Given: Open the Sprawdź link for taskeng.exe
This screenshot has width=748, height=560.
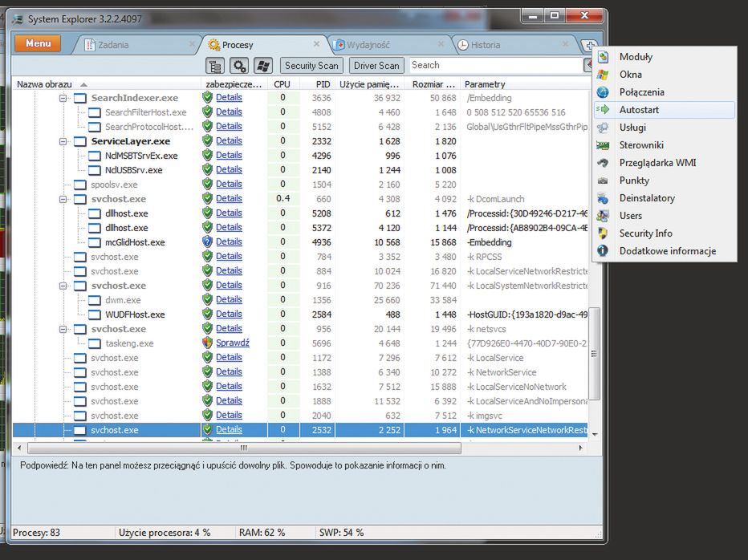Looking at the screenshot, I should point(233,343).
